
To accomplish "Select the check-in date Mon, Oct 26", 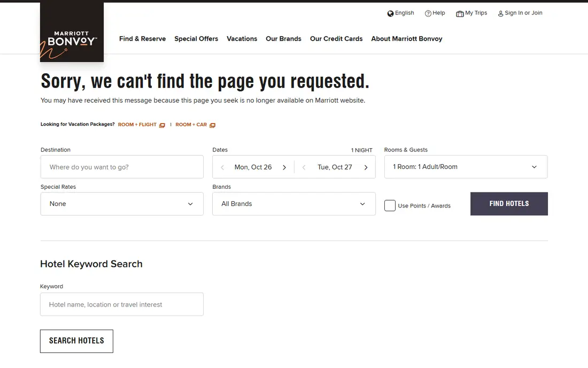I will [x=253, y=167].
